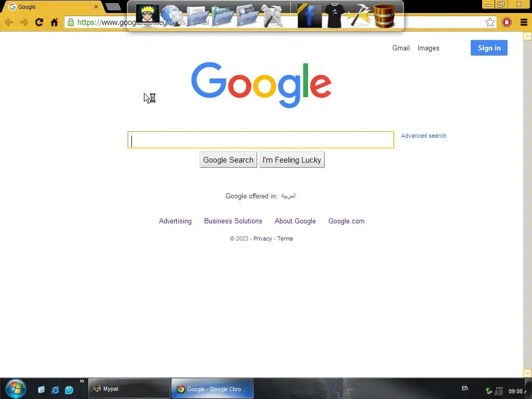Click the round blue quick launch icon
The height and width of the screenshot is (399, 532).
pyautogui.click(x=69, y=390)
